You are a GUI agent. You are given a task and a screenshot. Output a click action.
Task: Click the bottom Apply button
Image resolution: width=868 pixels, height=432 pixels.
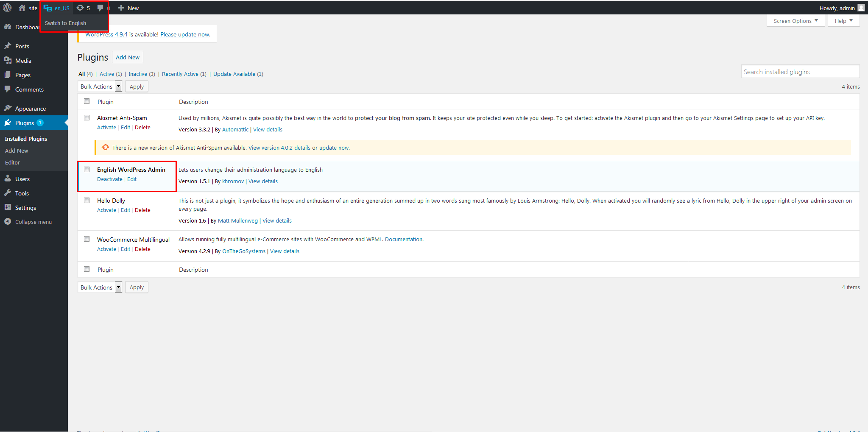137,287
